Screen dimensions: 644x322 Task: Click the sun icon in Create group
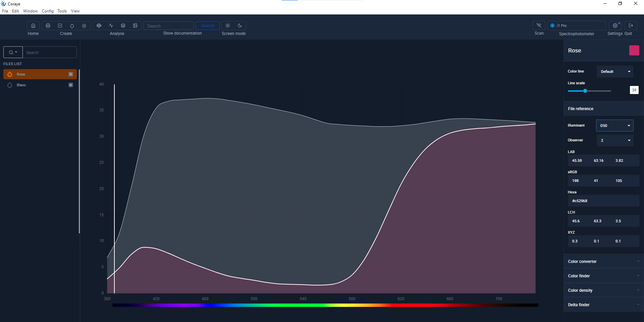84,26
